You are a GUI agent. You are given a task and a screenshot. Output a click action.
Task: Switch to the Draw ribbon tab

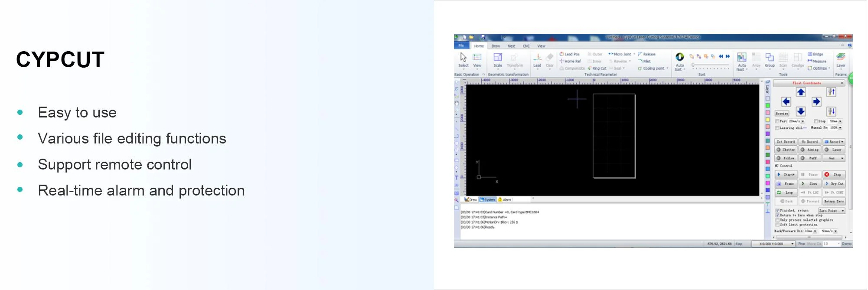[x=496, y=46]
